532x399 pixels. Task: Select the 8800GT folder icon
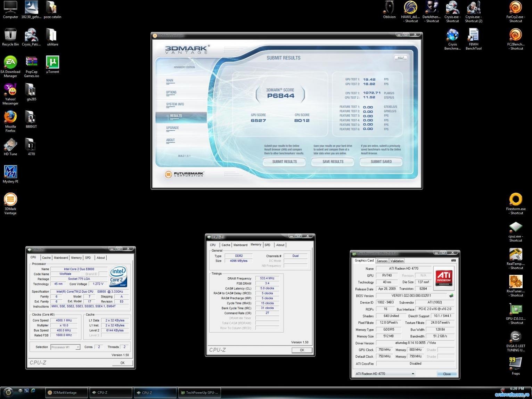[31, 120]
